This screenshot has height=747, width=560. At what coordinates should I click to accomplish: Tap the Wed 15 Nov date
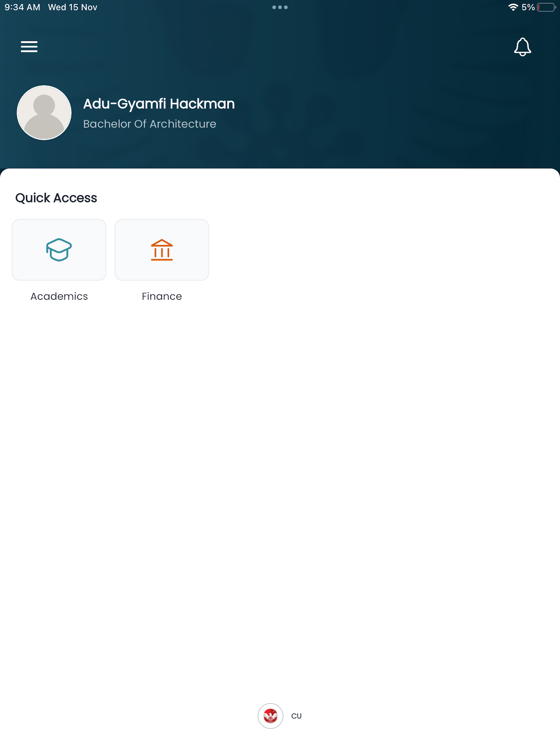73,7
